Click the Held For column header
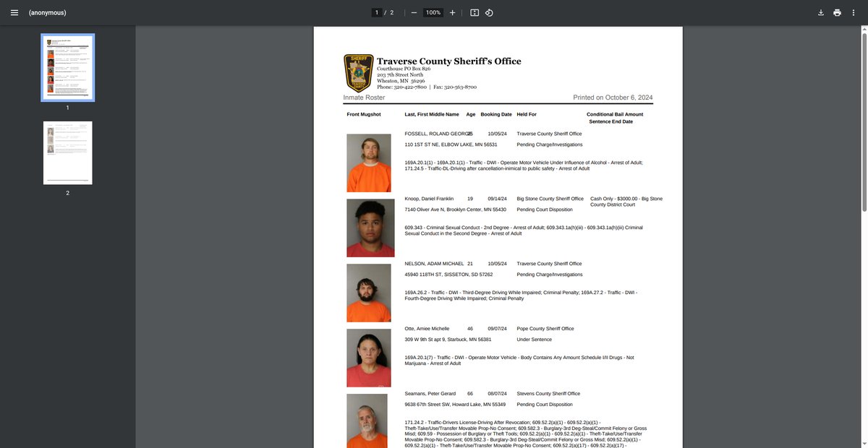 click(527, 114)
